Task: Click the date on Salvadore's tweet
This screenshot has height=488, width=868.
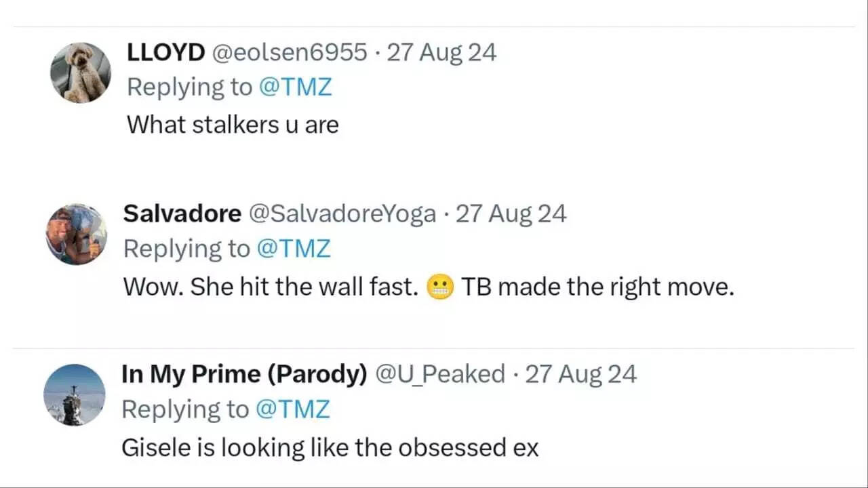Action: point(511,214)
